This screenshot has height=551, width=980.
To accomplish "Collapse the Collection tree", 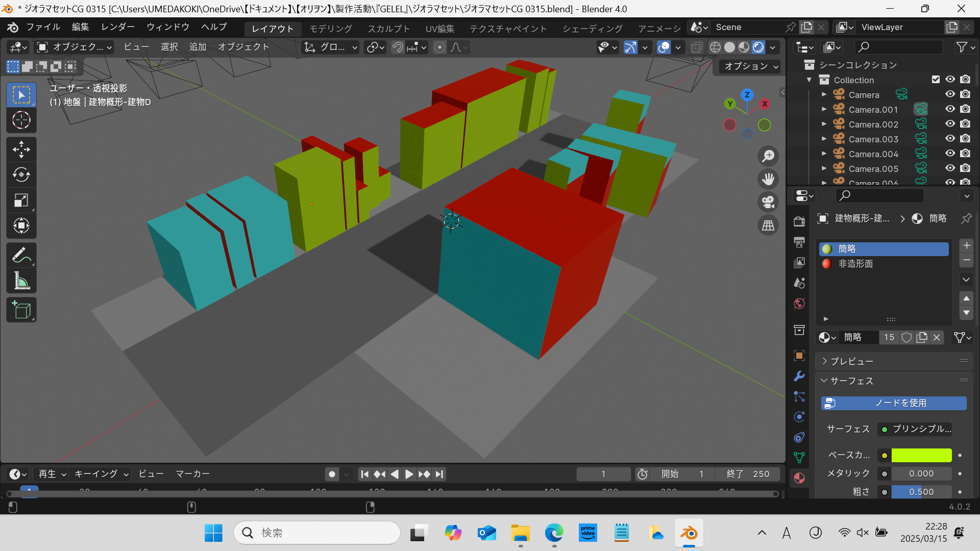I will 809,80.
